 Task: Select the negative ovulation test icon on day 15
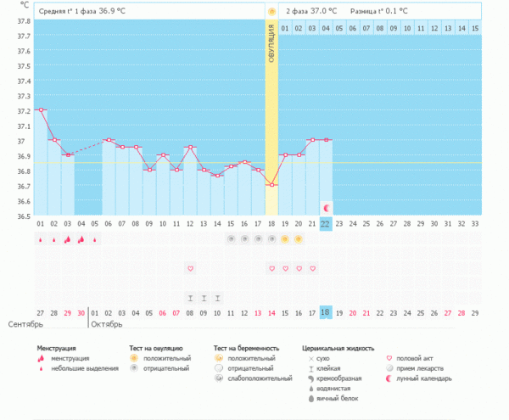[231, 240]
